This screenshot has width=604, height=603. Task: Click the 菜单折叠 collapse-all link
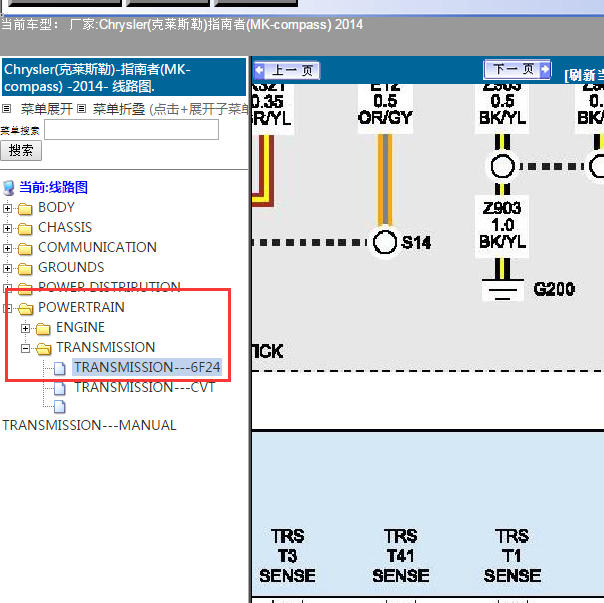119,109
